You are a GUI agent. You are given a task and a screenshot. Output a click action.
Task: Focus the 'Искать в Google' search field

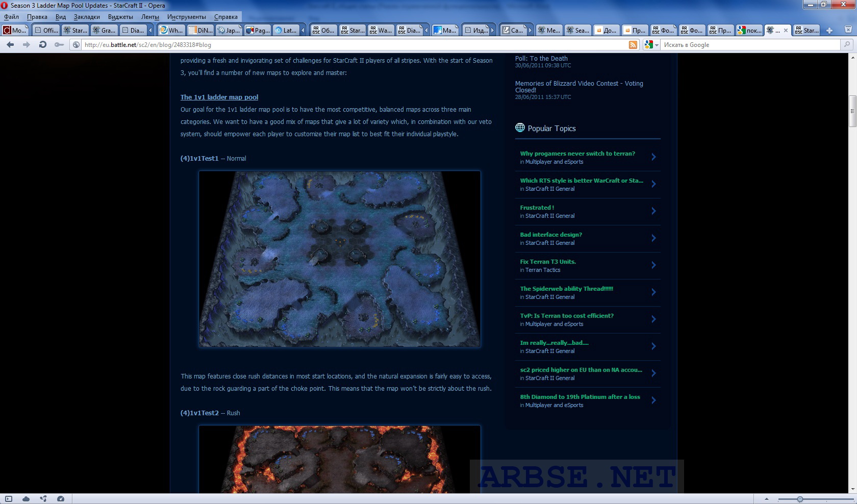point(751,45)
